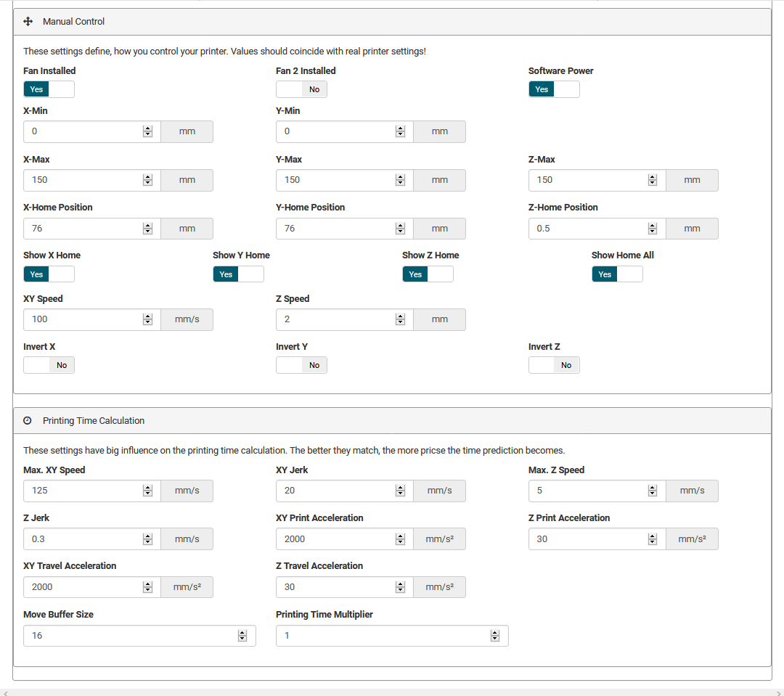Click the Z Jerk input field
This screenshot has height=696, width=784.
92,539
